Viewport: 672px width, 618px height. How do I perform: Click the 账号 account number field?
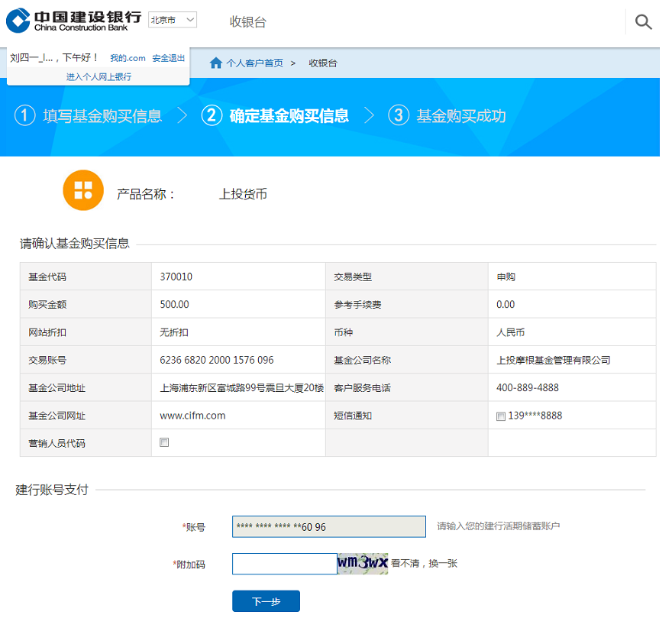pyautogui.click(x=328, y=526)
